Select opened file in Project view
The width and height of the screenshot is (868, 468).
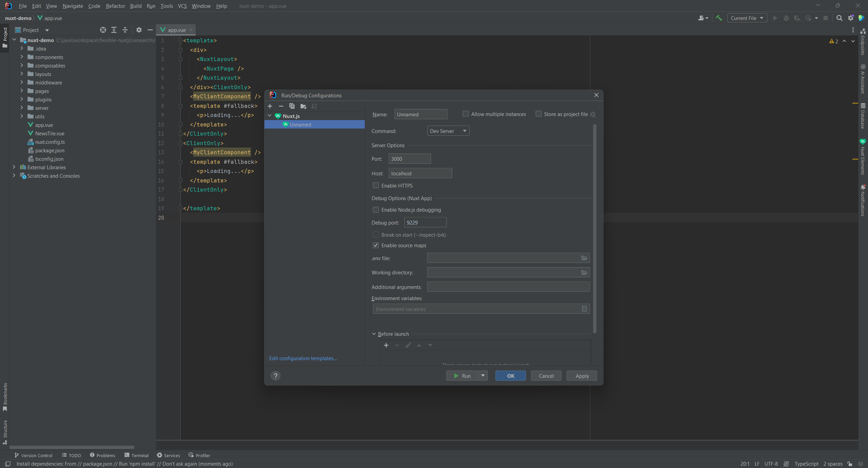(x=103, y=30)
